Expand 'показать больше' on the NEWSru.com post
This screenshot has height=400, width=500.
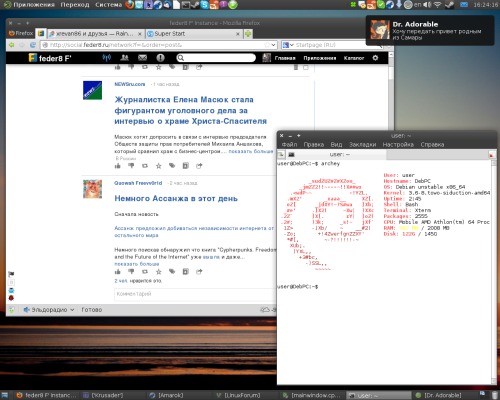tap(251, 151)
